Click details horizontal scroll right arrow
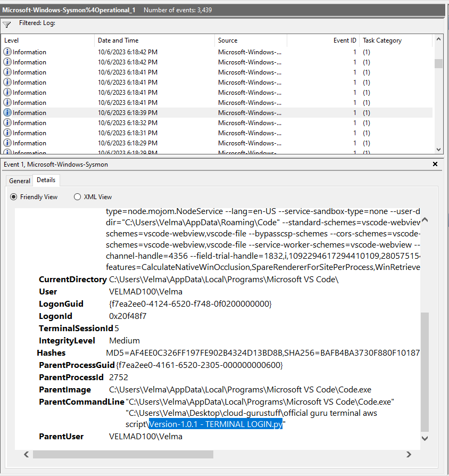449x476 pixels. pos(409,454)
